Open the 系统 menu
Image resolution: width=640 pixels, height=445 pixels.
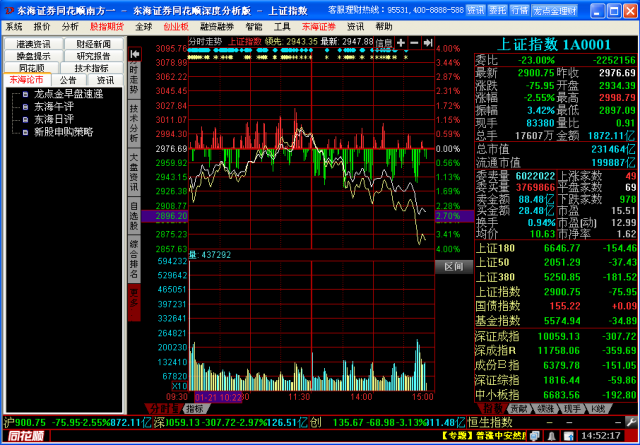coord(14,27)
